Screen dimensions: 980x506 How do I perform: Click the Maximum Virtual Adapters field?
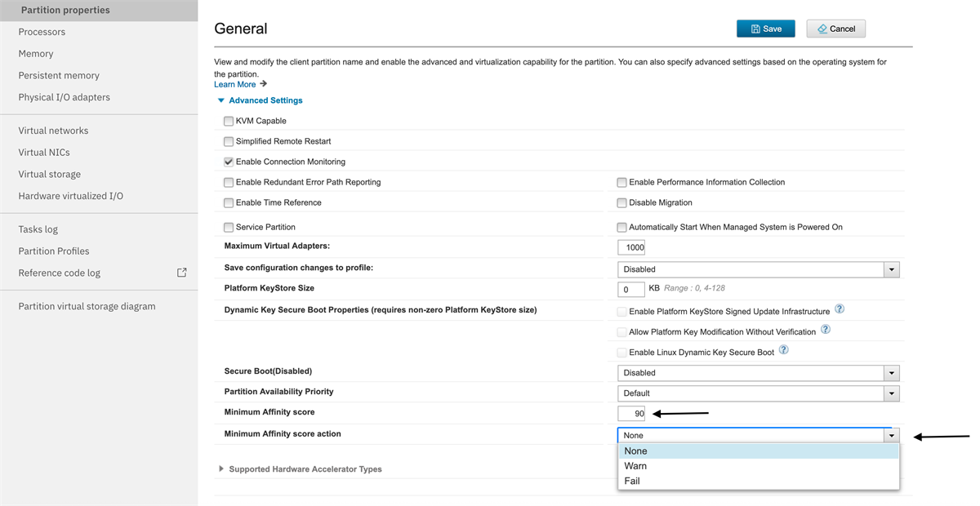coord(631,247)
